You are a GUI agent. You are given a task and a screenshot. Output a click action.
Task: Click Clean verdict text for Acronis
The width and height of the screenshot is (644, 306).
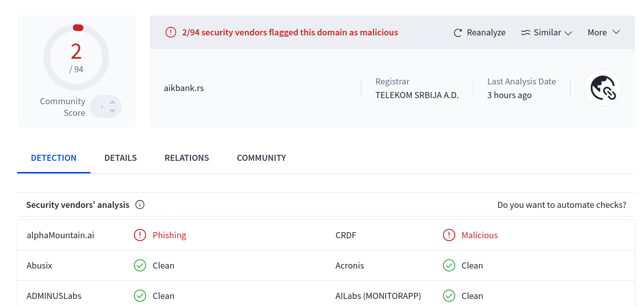[472, 266]
